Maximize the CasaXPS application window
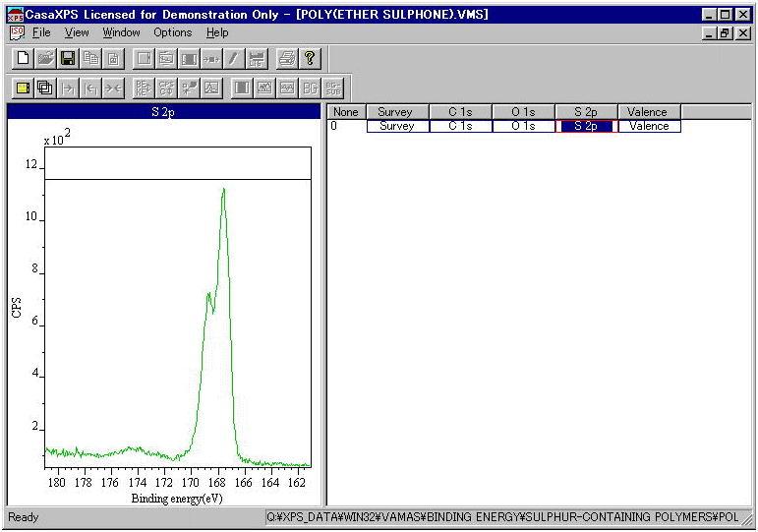 tap(725, 15)
